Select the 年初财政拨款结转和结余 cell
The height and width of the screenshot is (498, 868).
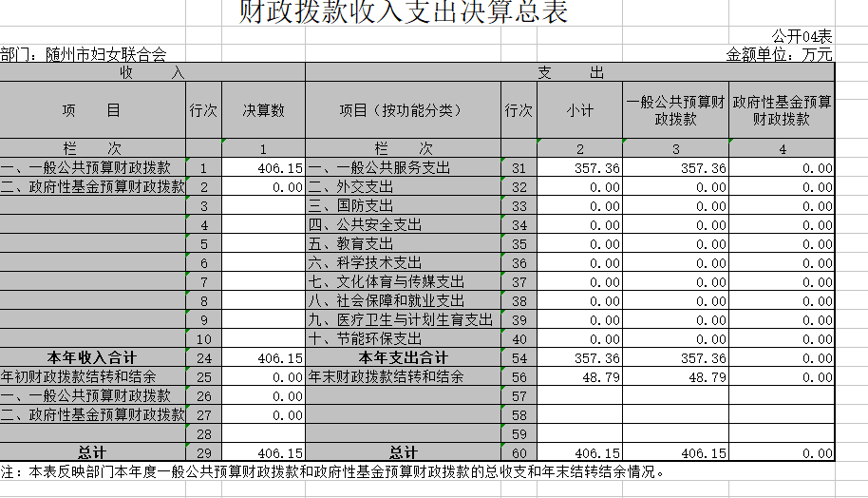(x=93, y=377)
